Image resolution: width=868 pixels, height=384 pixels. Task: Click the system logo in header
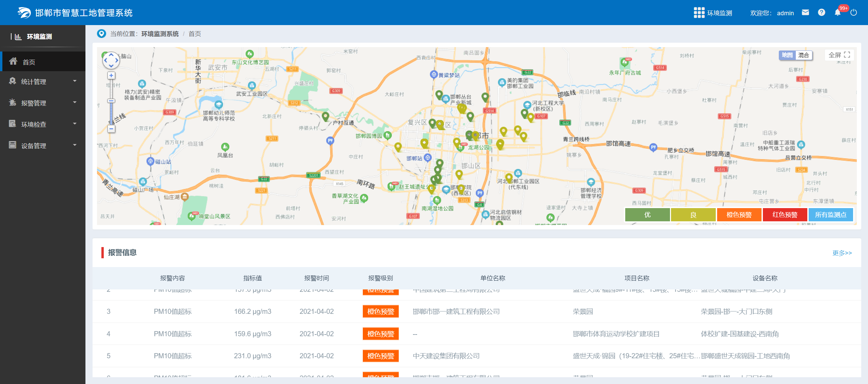pos(24,13)
